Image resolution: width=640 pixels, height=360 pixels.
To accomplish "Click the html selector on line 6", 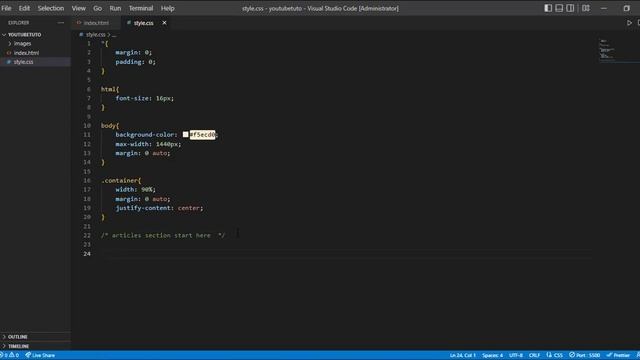I will pos(108,89).
